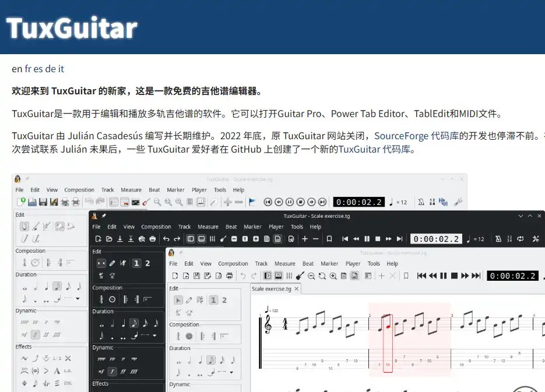
Task: Open the TuxGuitar 代码库 GitHub link
Action: pyautogui.click(x=375, y=149)
